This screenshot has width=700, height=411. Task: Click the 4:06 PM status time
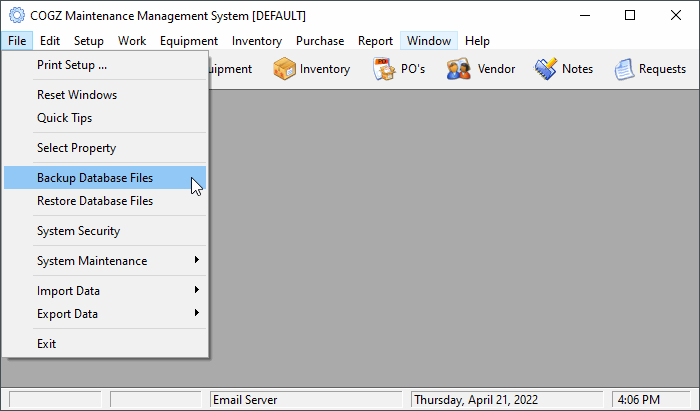pos(651,400)
